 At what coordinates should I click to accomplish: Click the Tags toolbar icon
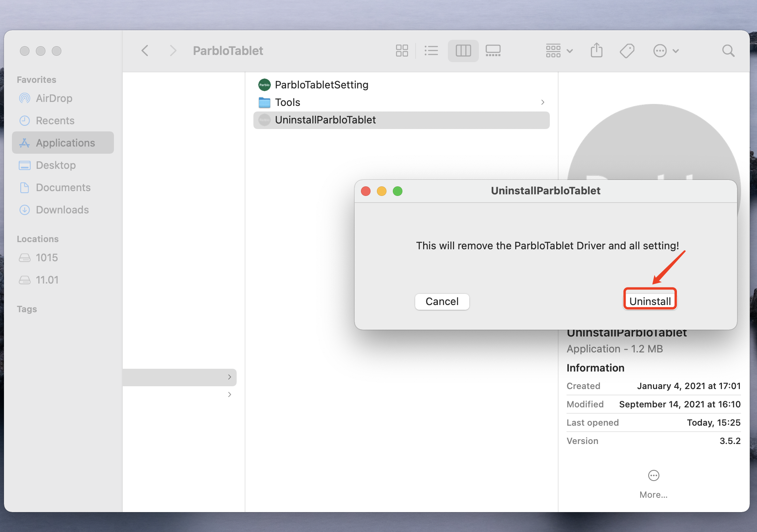pos(627,51)
